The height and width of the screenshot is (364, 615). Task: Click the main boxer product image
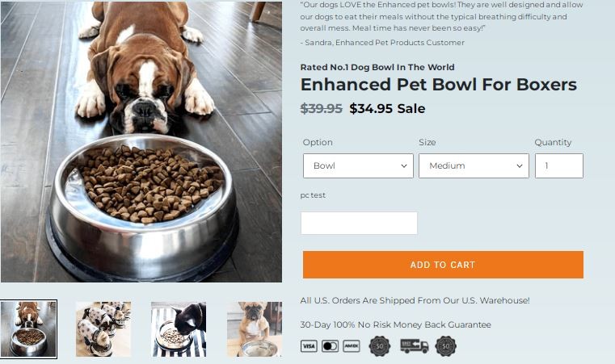141,141
